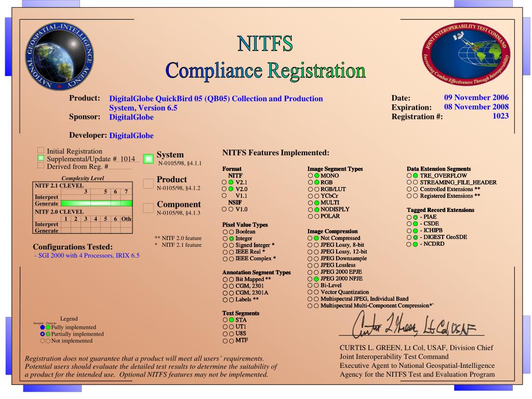Image resolution: width=532 pixels, height=399 pixels.
Task: Click the STREAMING_FILE_HEADER label
Action: 458,182
